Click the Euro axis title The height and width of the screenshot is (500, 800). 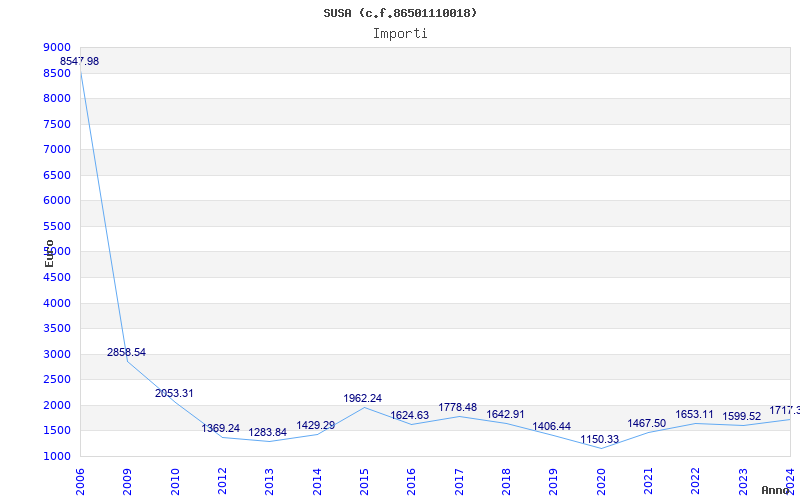(x=49, y=254)
